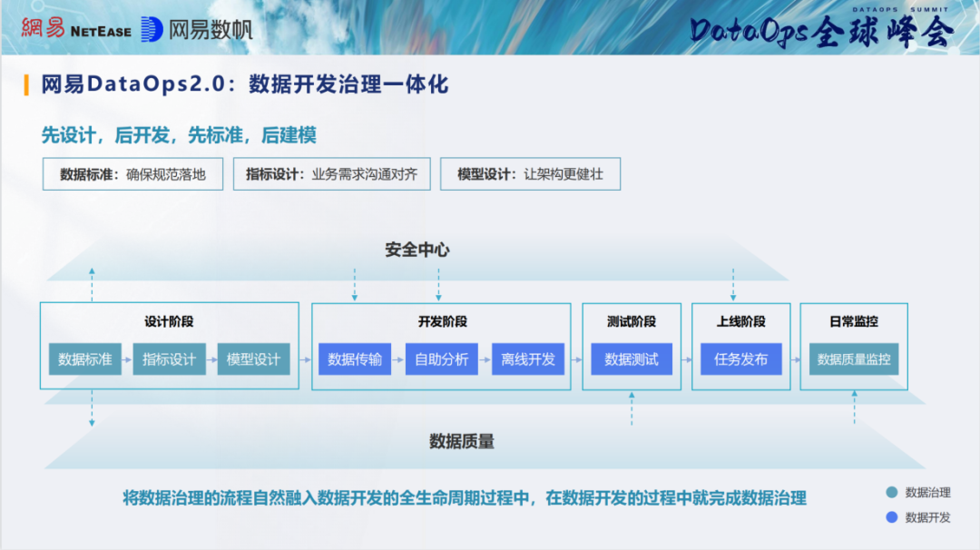This screenshot has height=550, width=980.
Task: Click the 模型设计：让架构更健壮 box
Action: click(530, 173)
